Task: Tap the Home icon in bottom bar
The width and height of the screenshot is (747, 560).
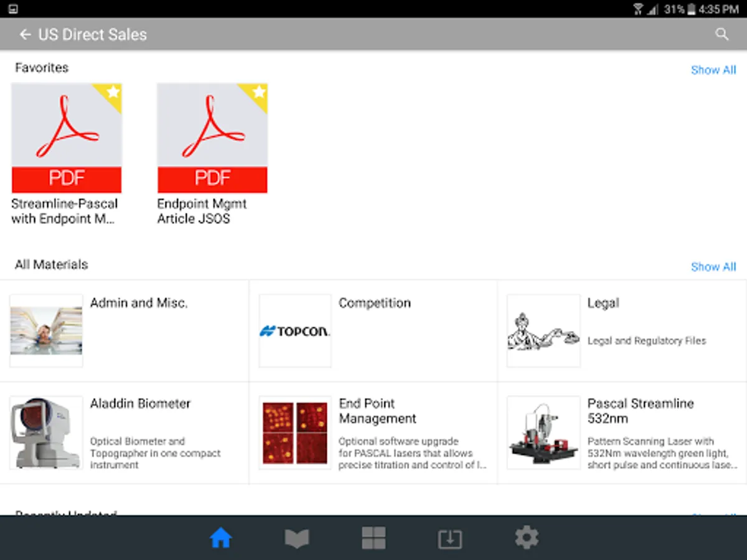Action: tap(221, 538)
